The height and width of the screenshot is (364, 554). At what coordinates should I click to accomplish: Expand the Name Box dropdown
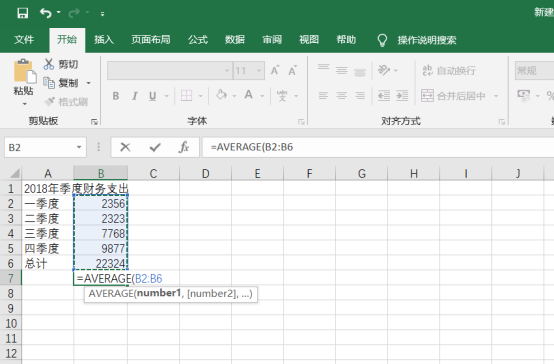tap(79, 147)
